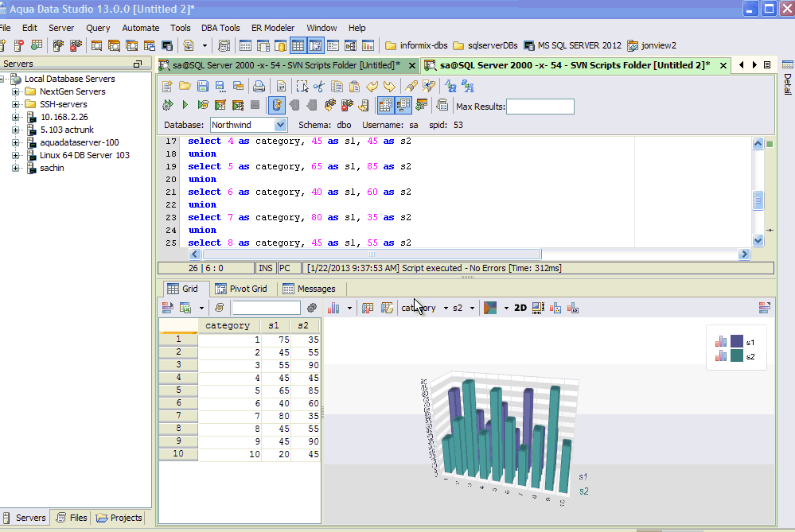Open the category axis dropdown arrow
This screenshot has width=795, height=532.
click(x=446, y=308)
